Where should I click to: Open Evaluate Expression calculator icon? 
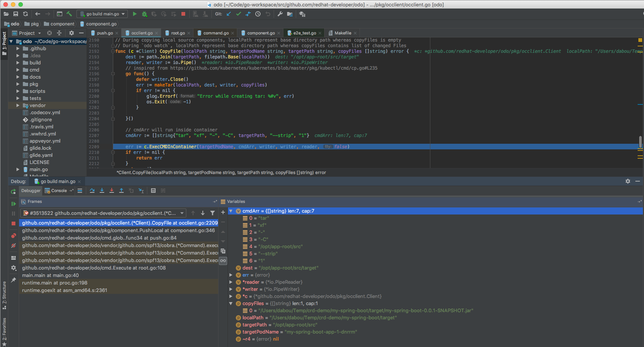[153, 191]
